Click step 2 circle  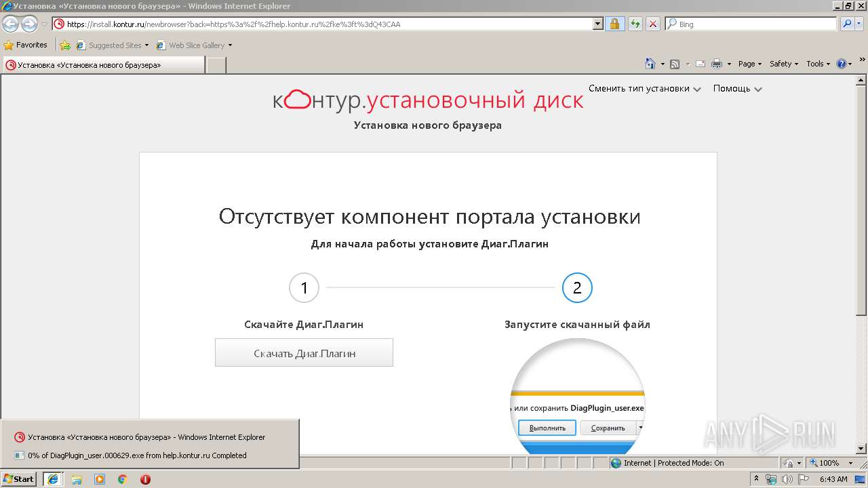click(x=577, y=288)
